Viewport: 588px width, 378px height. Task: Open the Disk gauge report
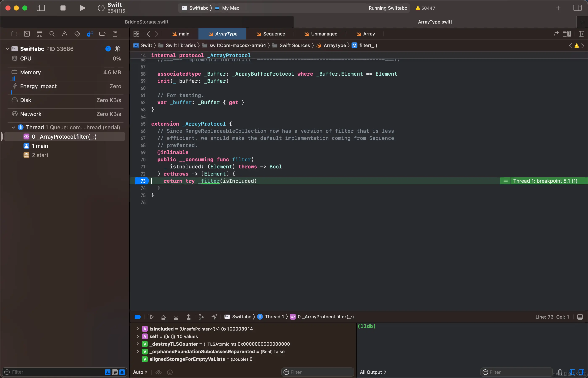coord(66,100)
